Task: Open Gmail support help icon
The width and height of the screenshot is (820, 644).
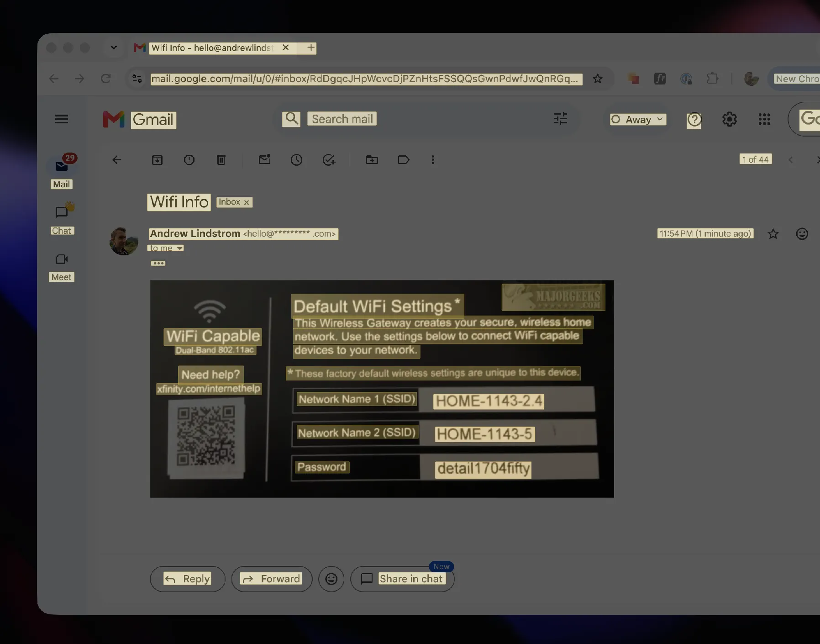Action: [694, 120]
